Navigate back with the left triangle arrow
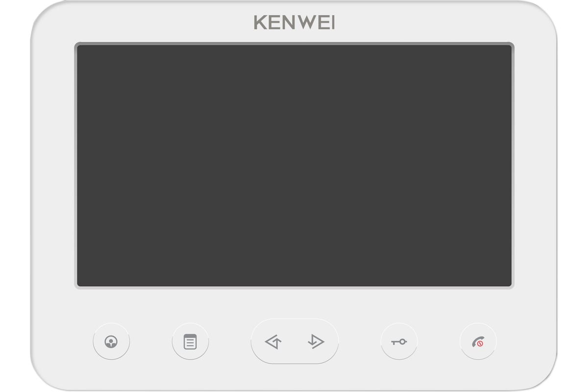588x392 pixels. [273, 341]
